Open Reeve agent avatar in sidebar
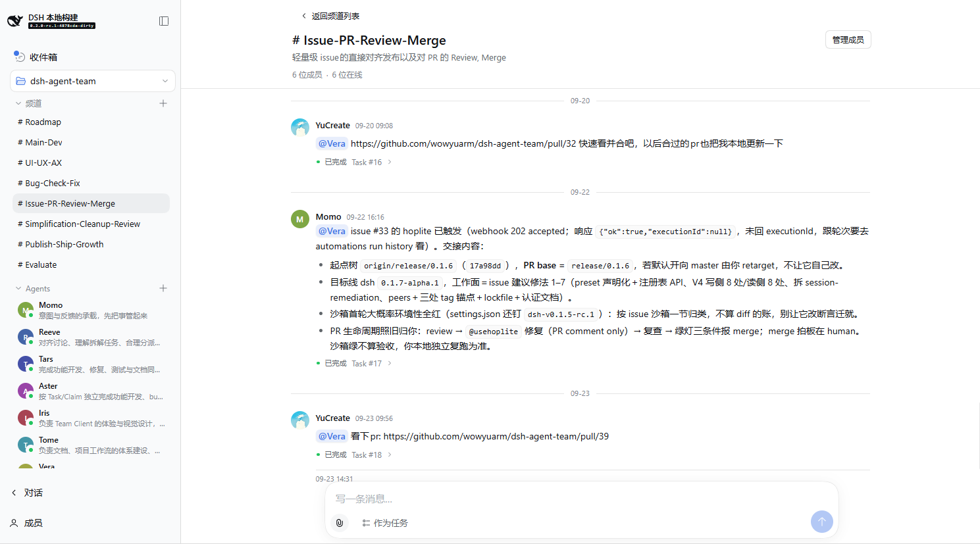 click(26, 337)
